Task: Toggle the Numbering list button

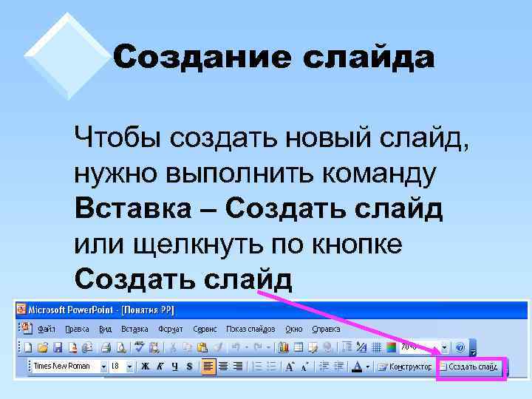Action: pos(258,366)
